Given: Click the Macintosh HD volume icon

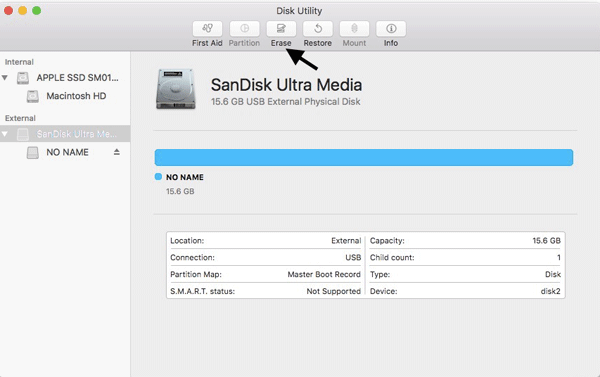Looking at the screenshot, I should pyautogui.click(x=33, y=96).
